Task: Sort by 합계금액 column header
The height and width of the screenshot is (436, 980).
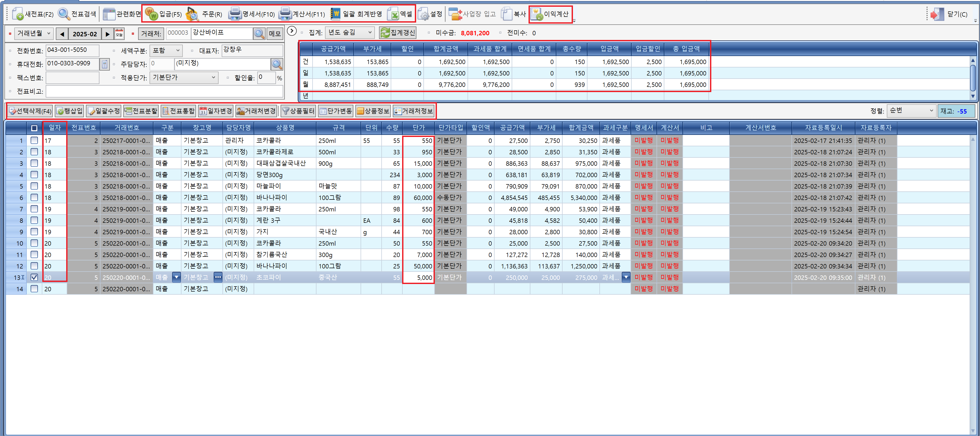Action: 580,128
